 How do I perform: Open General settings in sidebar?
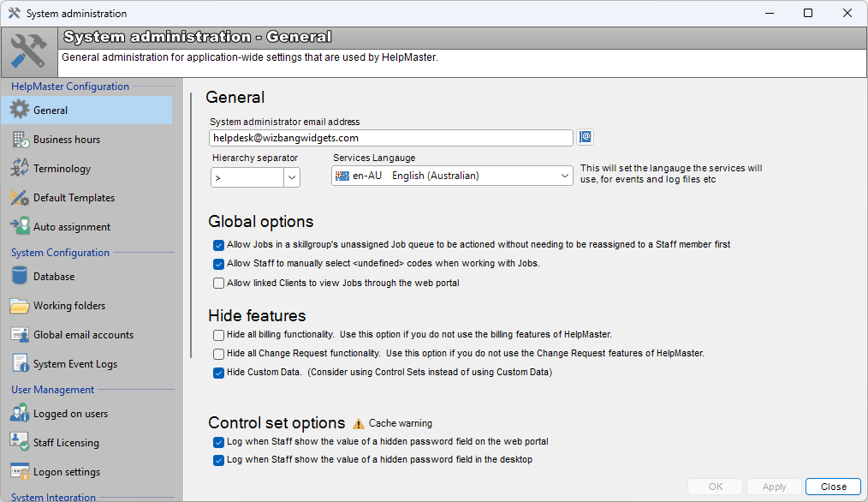point(87,110)
